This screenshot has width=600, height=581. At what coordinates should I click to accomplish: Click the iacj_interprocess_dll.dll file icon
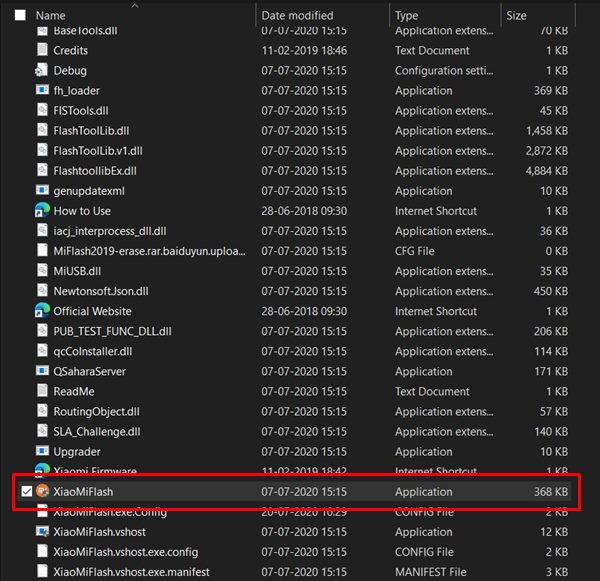(x=42, y=230)
